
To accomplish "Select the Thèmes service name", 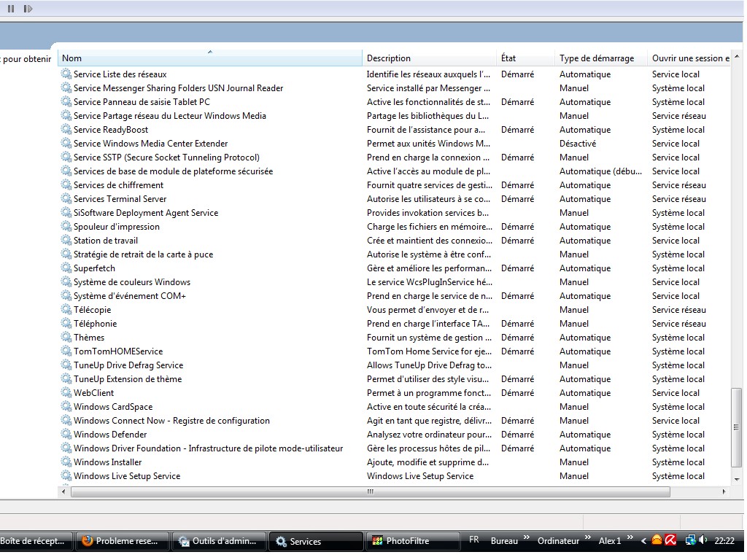I will [x=89, y=337].
